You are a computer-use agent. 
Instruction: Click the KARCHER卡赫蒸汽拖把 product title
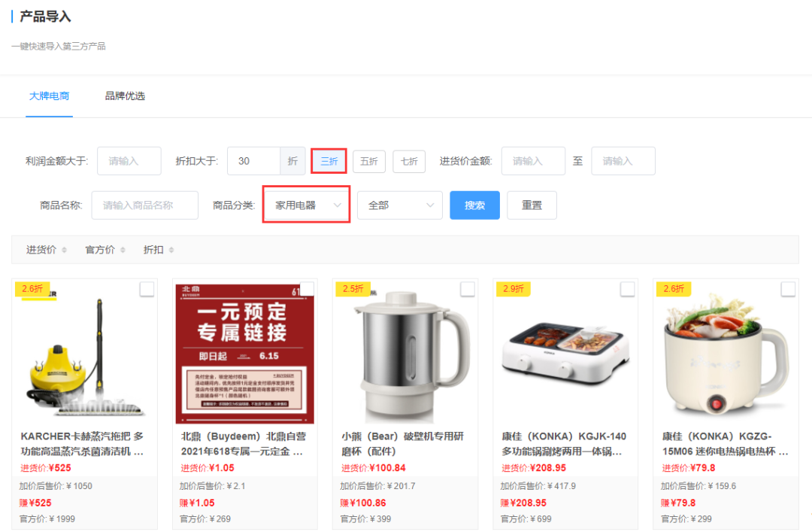(83, 444)
